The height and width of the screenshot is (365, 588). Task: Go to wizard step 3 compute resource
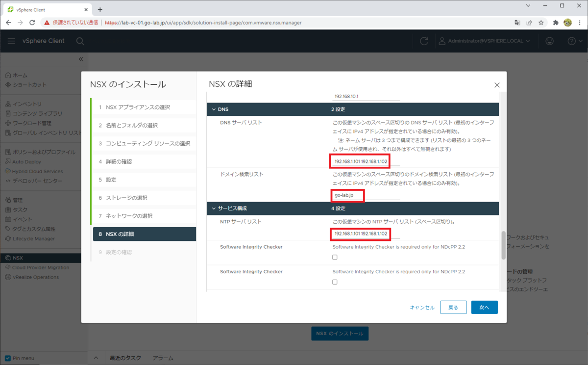tap(144, 144)
